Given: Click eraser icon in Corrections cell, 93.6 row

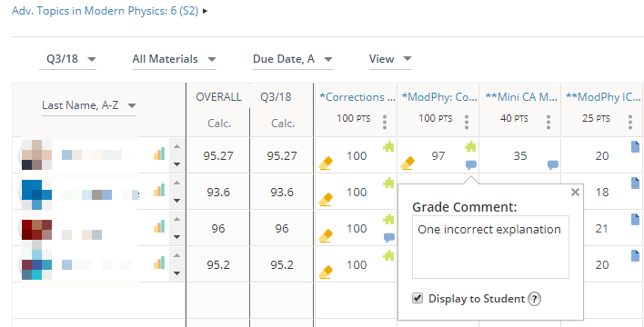Looking at the screenshot, I should (326, 200).
